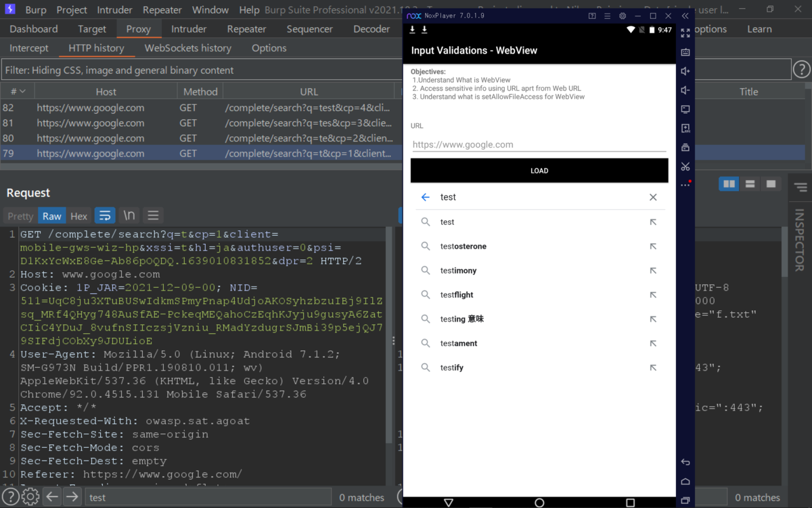Open Nox title bar menu lines
The width and height of the screenshot is (812, 508).
(607, 16)
